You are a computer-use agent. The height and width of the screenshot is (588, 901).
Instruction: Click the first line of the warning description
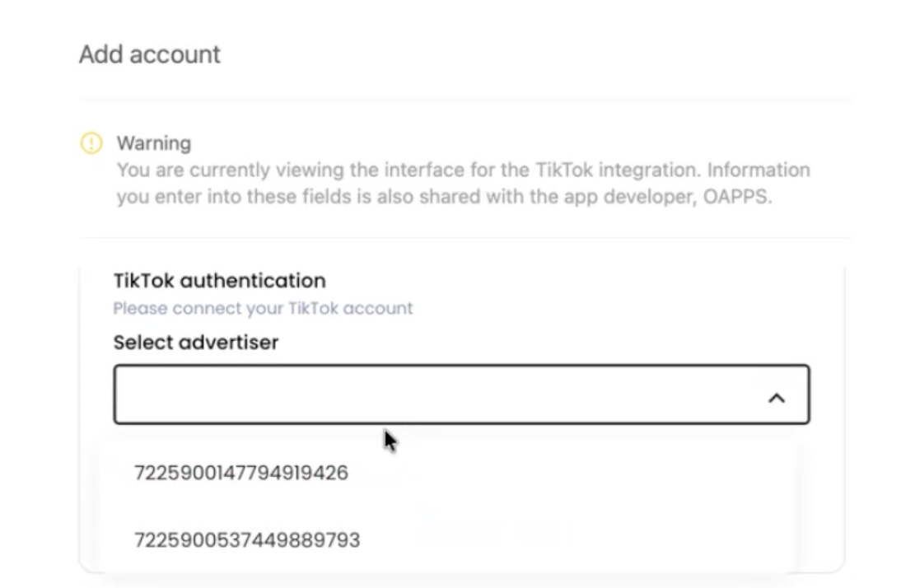tap(464, 170)
